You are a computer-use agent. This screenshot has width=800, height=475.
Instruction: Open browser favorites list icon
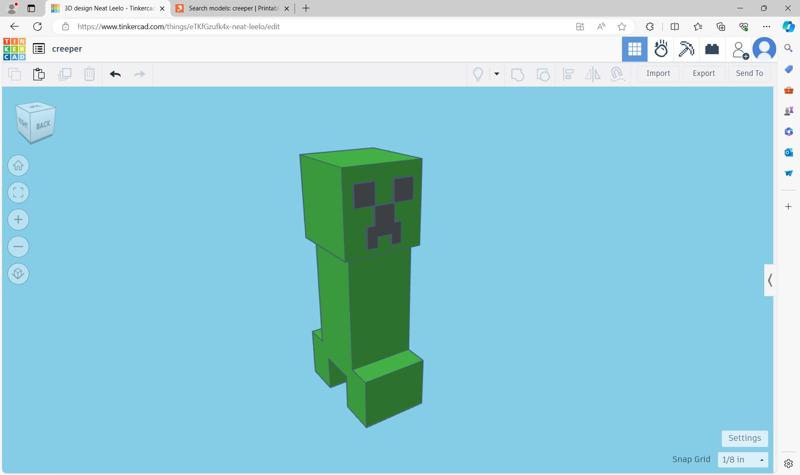pos(697,27)
